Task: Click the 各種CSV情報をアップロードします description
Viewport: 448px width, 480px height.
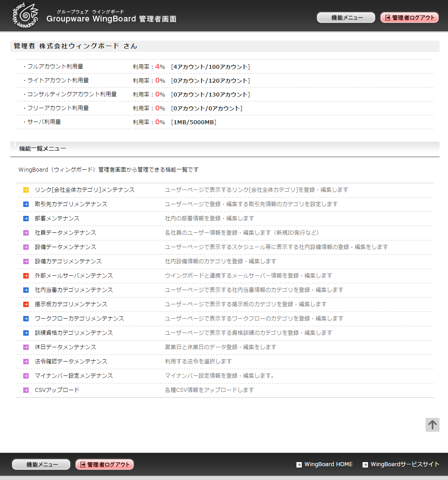Action: pyautogui.click(x=209, y=390)
